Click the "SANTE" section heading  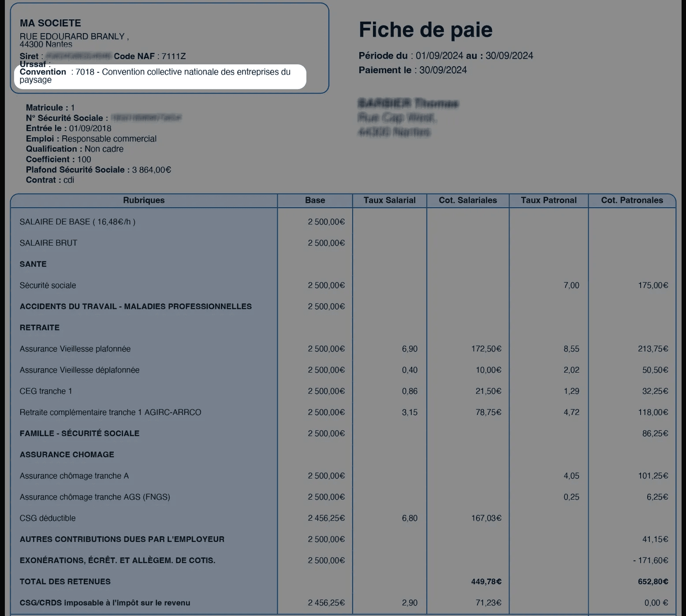click(x=33, y=264)
